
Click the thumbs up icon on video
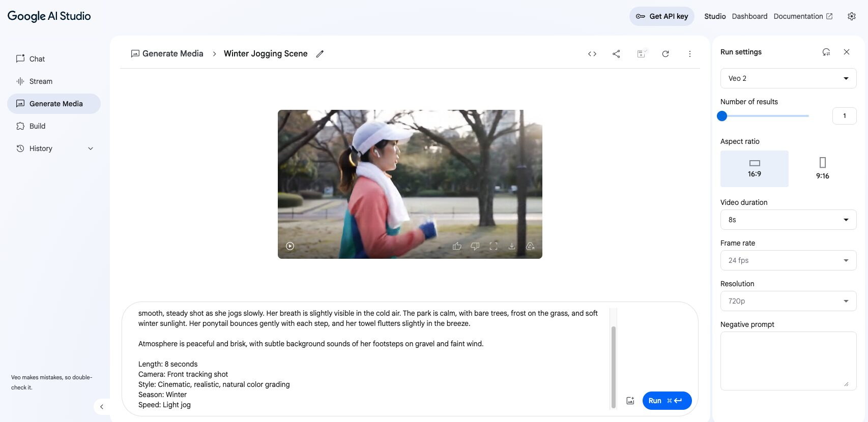pos(457,246)
